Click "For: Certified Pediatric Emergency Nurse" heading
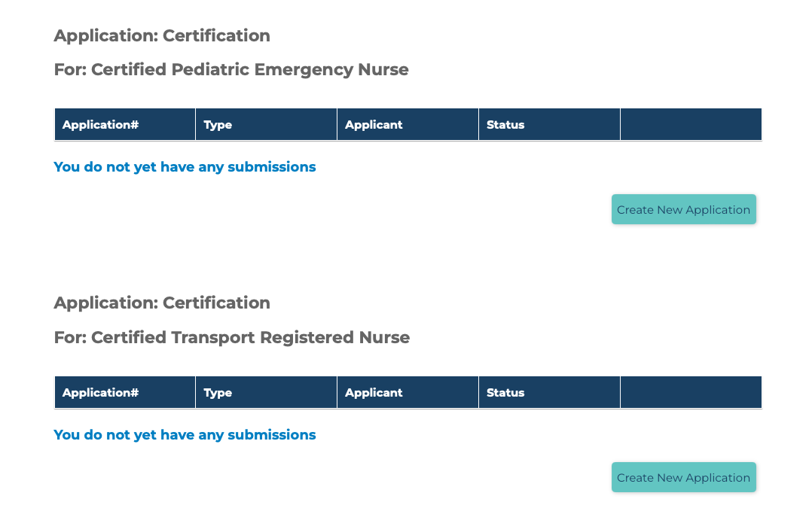Image resolution: width=812 pixels, height=505 pixels. point(231,70)
